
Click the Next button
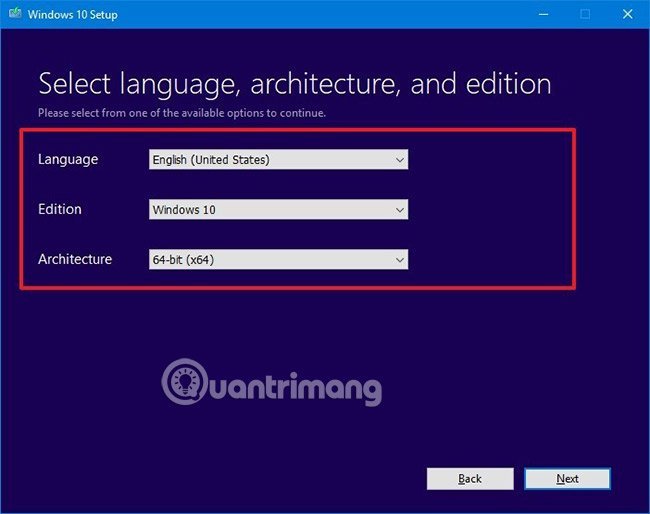[567, 479]
